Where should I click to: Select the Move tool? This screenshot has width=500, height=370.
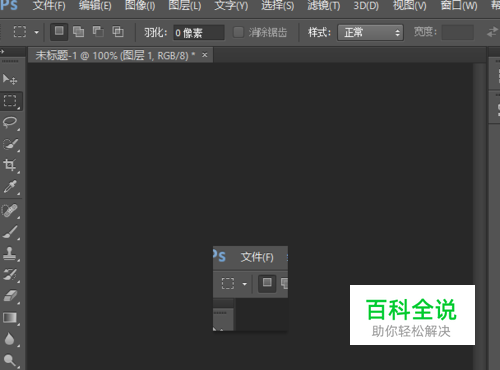point(10,79)
